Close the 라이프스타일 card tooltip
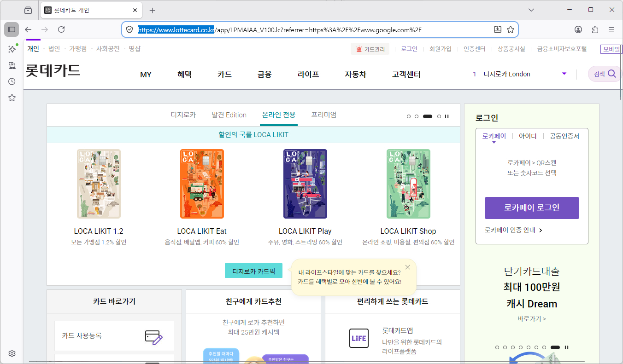Viewport: 623px width, 364px height. (407, 267)
